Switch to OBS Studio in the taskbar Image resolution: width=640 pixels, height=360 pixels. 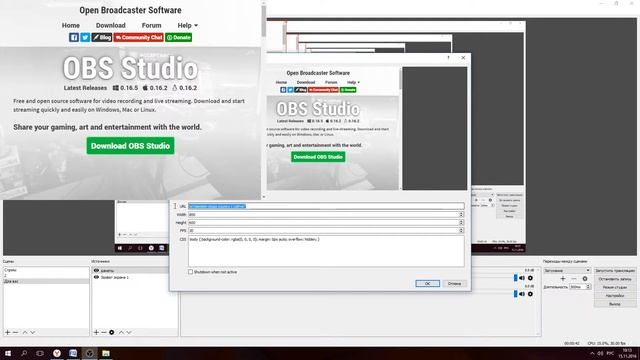tap(89, 353)
